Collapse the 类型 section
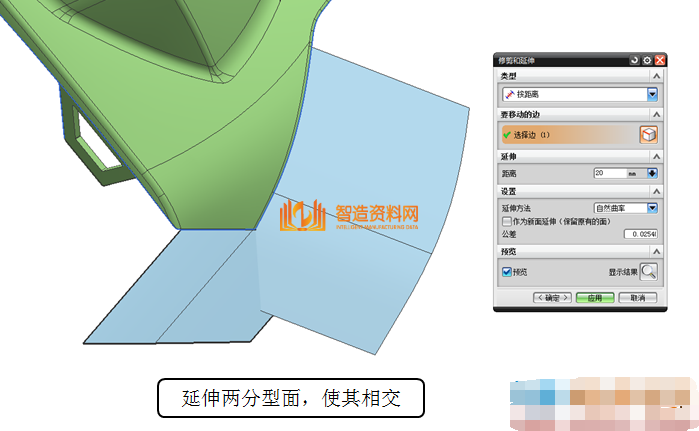The width and height of the screenshot is (699, 431). (656, 76)
